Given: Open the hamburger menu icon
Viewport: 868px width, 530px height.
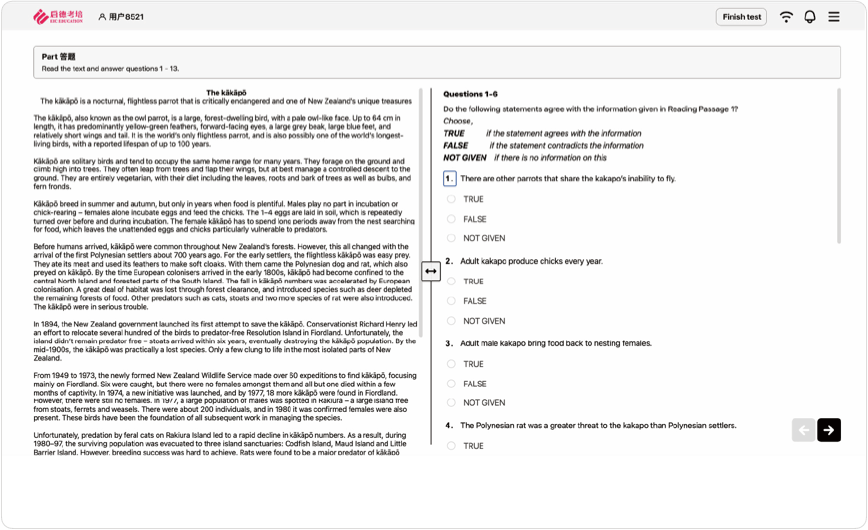Looking at the screenshot, I should pos(834,17).
